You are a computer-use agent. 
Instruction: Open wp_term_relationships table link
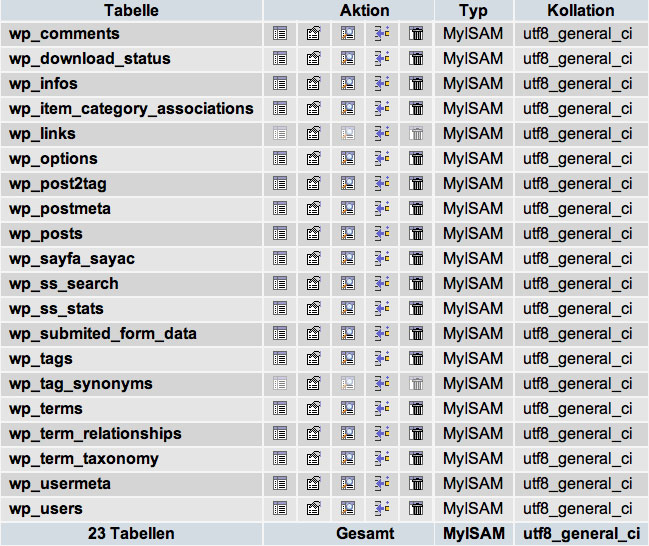tap(95, 434)
